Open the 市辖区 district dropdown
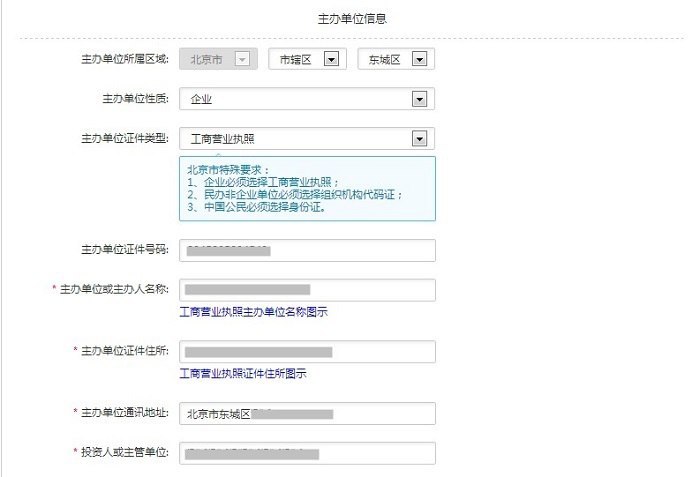Viewport: 700px width, 477px height. pyautogui.click(x=307, y=60)
